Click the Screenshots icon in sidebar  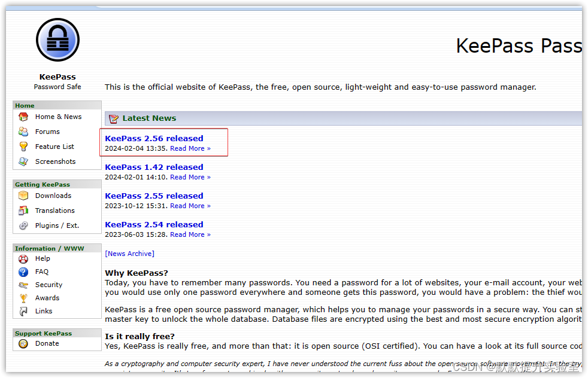click(x=23, y=162)
